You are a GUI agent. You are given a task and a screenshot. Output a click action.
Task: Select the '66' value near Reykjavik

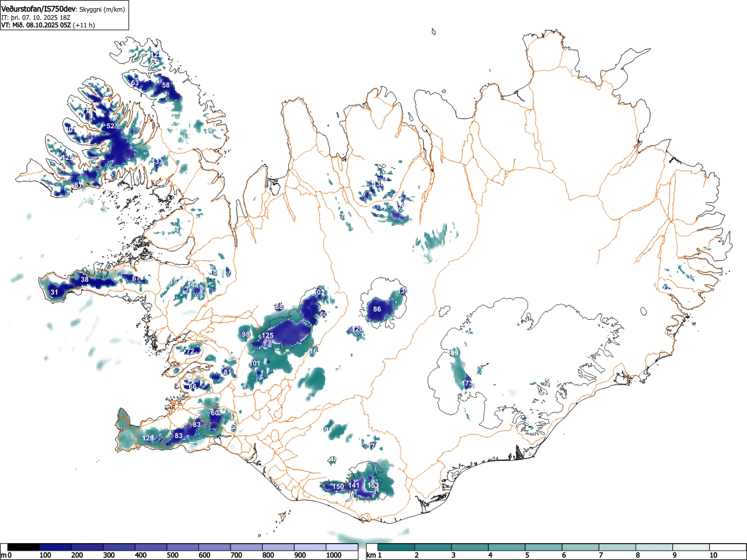tap(193, 387)
